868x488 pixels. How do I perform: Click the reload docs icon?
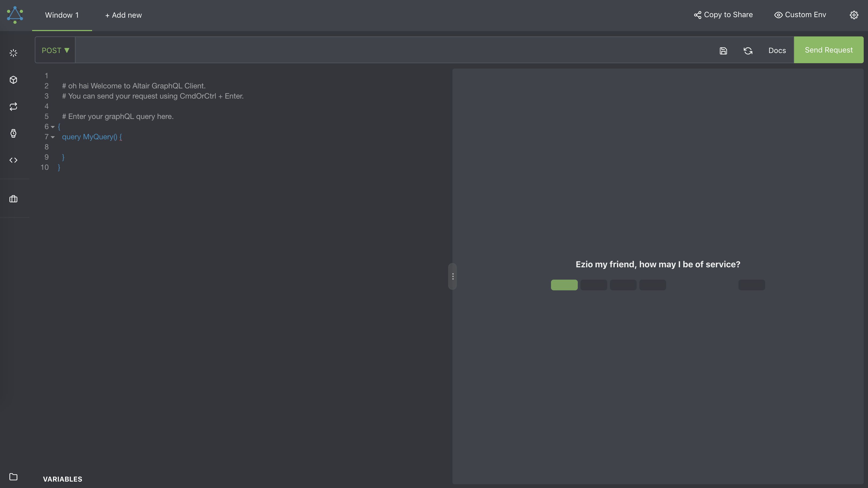coord(748,51)
